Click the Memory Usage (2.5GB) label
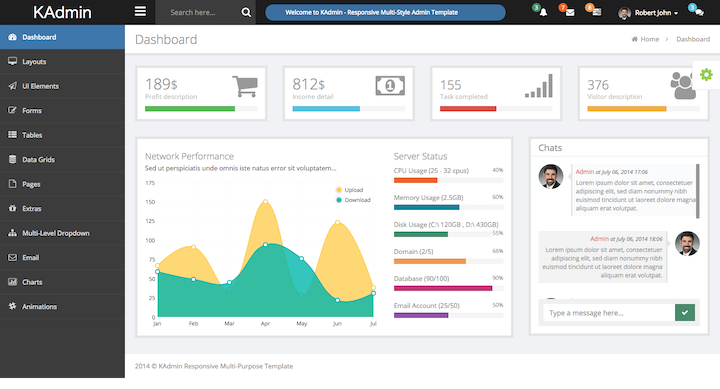Screen dimensions: 720x389 [x=428, y=197]
